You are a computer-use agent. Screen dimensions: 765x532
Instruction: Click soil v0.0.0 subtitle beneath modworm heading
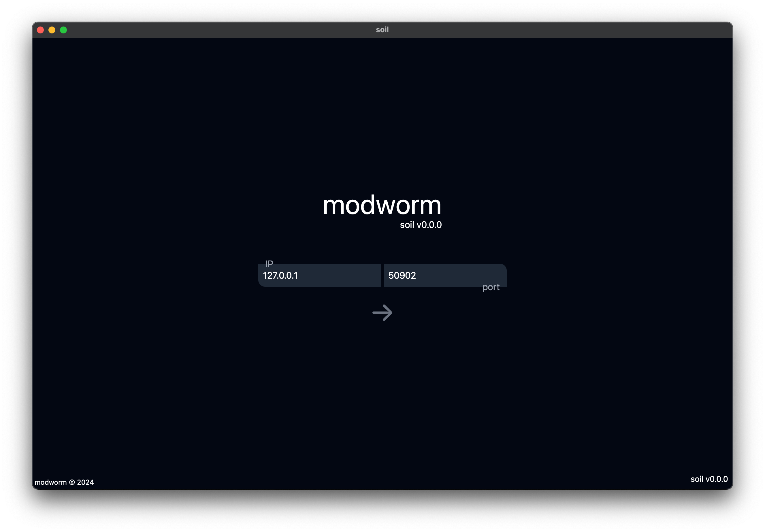(x=421, y=225)
